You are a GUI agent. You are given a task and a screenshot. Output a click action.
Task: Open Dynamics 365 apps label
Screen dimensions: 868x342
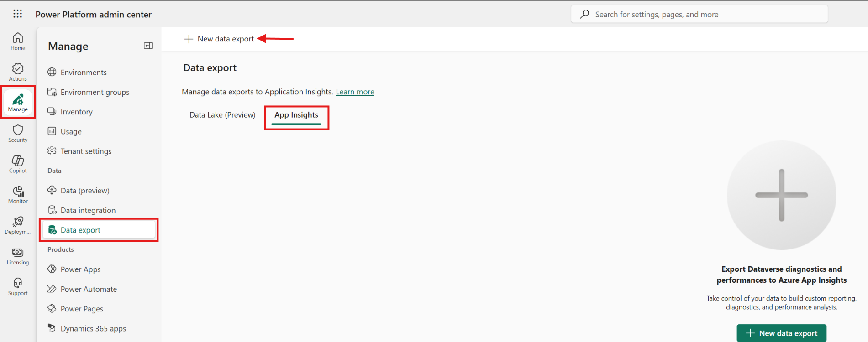click(x=93, y=328)
